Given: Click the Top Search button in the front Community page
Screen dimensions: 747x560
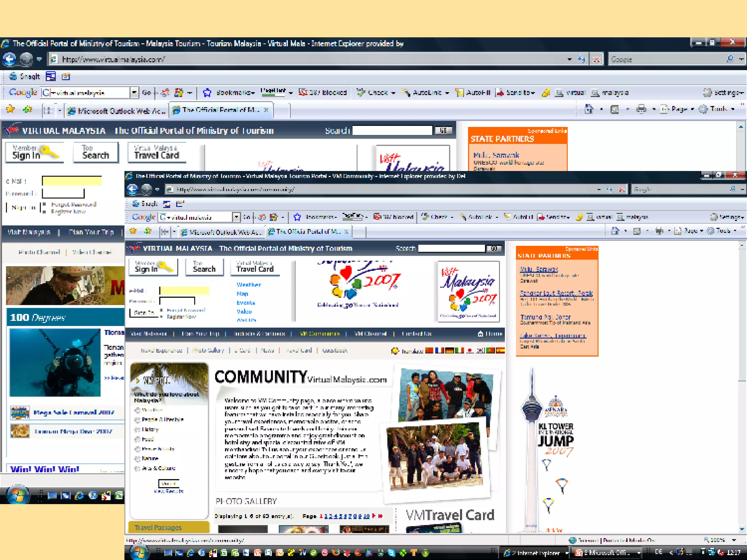Looking at the screenshot, I should click(x=204, y=267).
